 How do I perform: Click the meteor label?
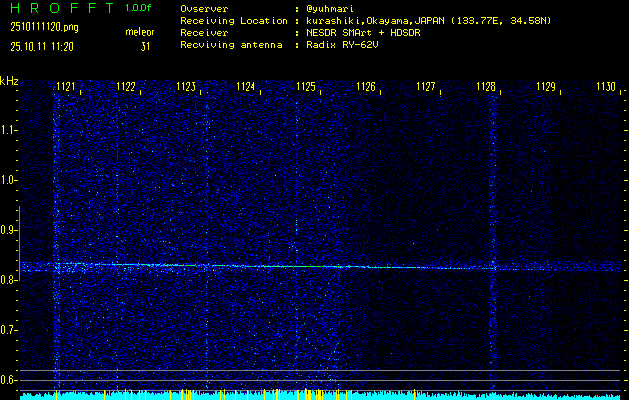pyautogui.click(x=140, y=32)
